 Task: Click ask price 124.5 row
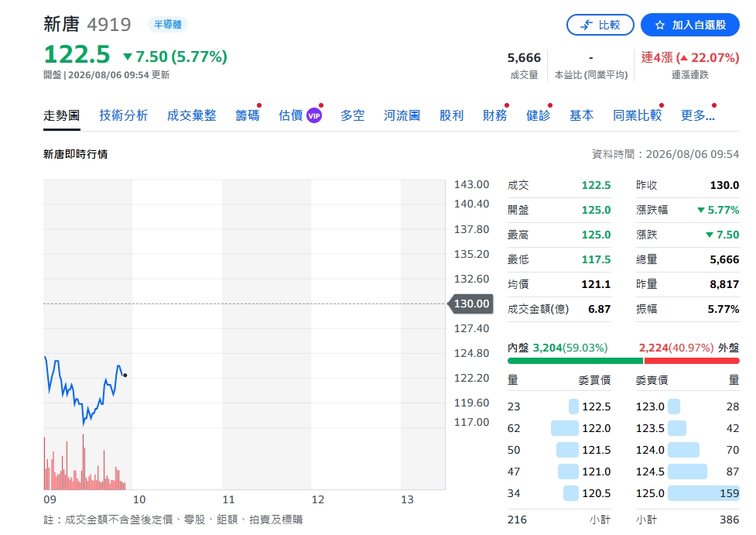[x=688, y=472]
